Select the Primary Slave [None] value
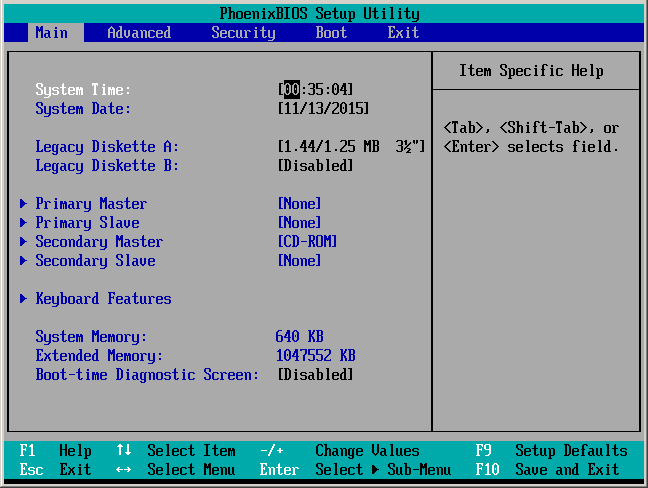Screen dimensions: 648x488 coord(299,222)
